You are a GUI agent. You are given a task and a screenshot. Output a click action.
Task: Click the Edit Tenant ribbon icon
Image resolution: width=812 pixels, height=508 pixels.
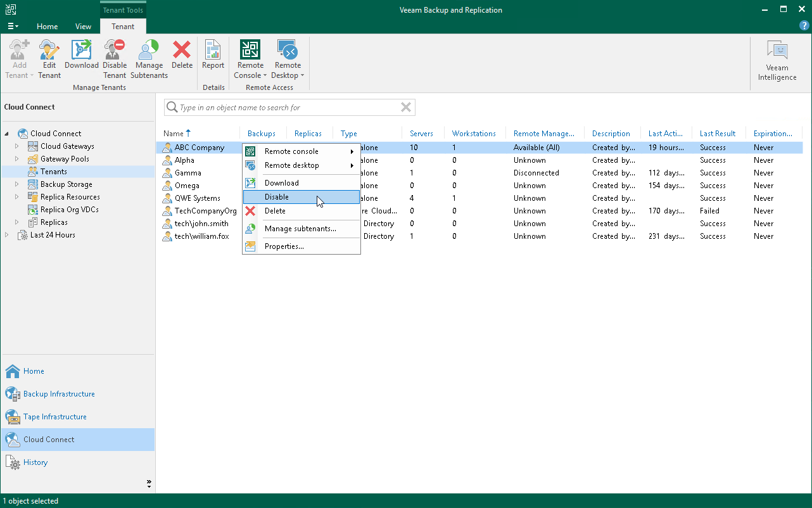click(x=49, y=49)
